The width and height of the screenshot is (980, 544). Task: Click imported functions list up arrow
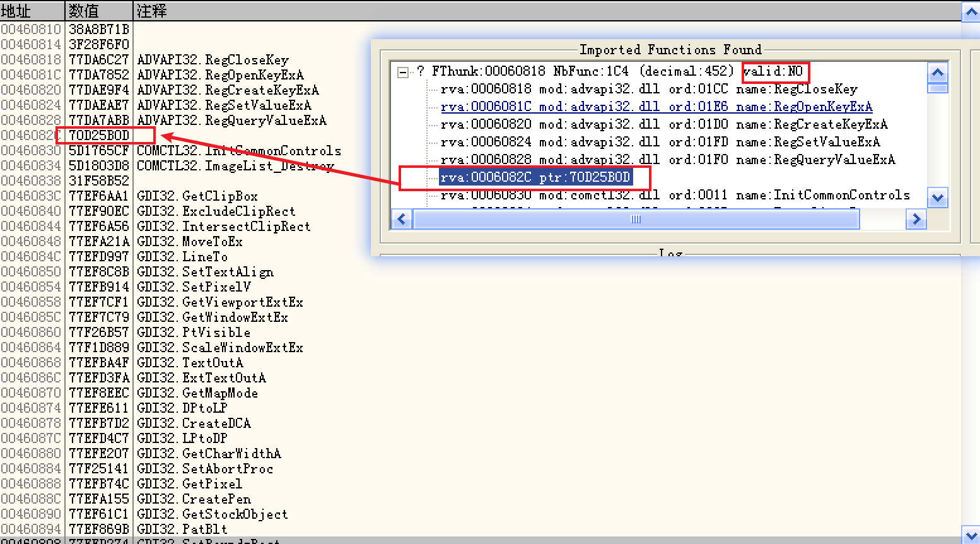[x=938, y=73]
